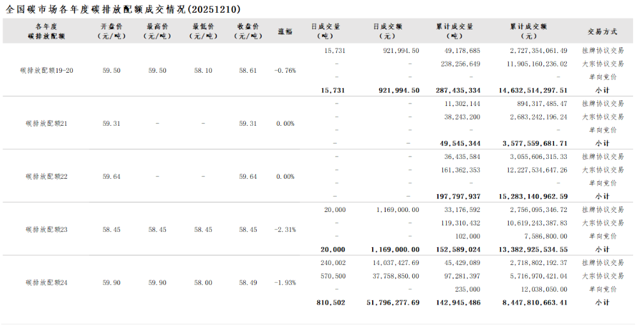644x334 pixels.
Task: Select the closing price 58.49 cell
Action: point(248,282)
